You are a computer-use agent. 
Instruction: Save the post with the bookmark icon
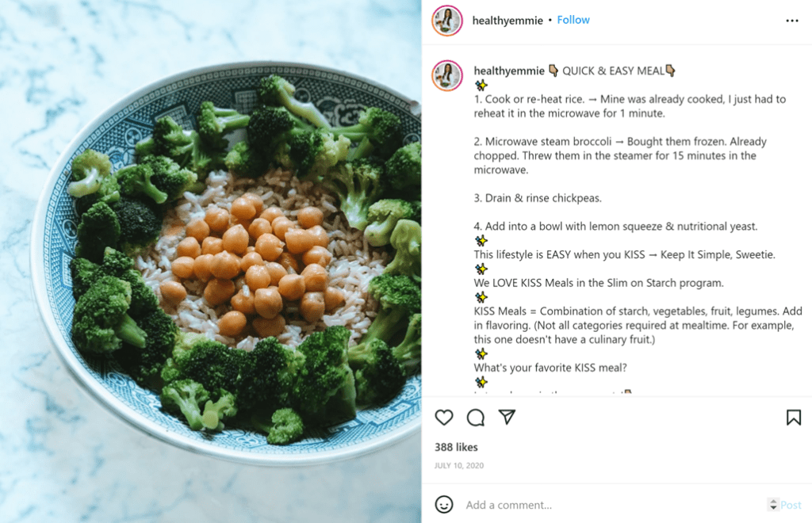click(x=793, y=418)
